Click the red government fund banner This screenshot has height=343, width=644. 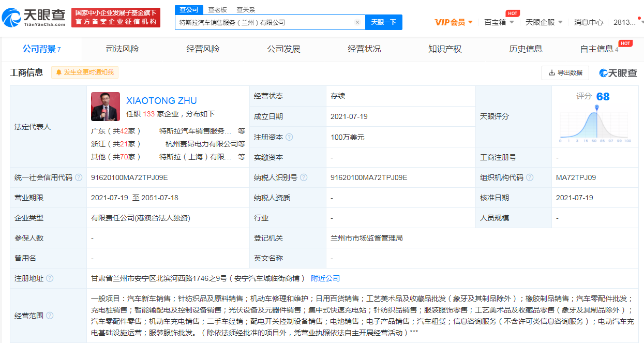point(116,18)
